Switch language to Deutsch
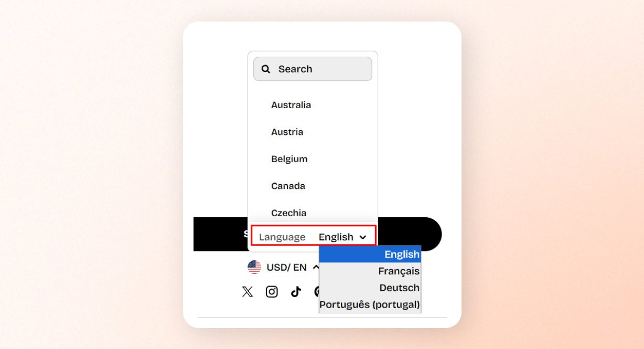 (x=370, y=288)
